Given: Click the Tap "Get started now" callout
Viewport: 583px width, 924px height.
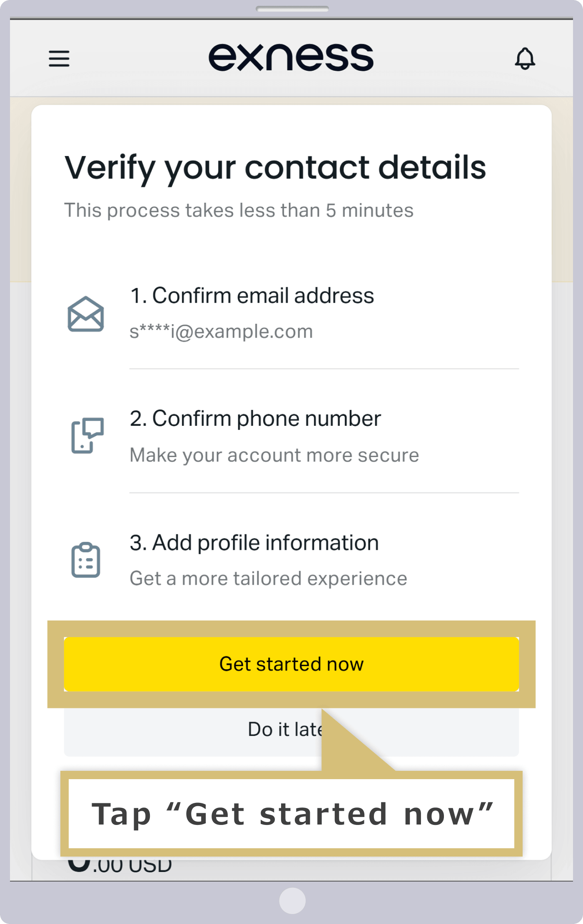Looking at the screenshot, I should click(291, 814).
